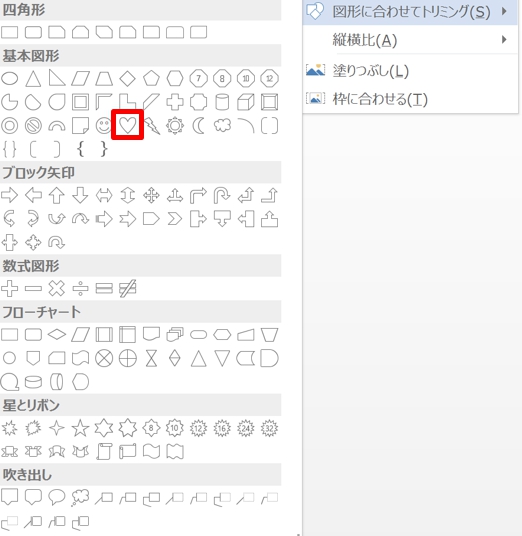Choose the flowchart decision diamond shape
This screenshot has width=522, height=536.
pyautogui.click(x=57, y=334)
